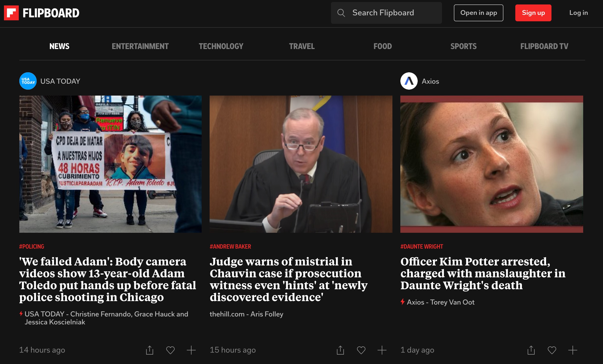This screenshot has width=603, height=364.
Task: Open the judge courtroom photo thumbnail
Action: (x=301, y=164)
